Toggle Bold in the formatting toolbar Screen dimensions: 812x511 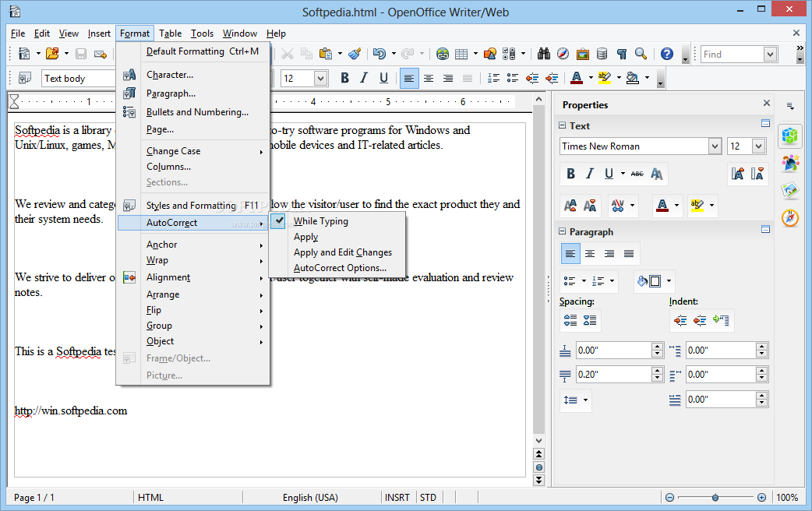pyautogui.click(x=345, y=78)
